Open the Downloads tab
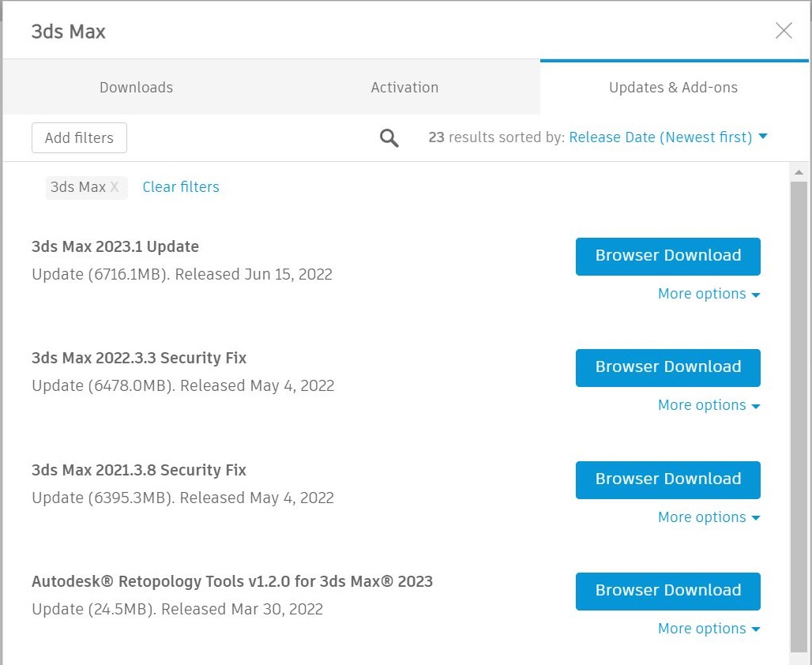 (x=136, y=88)
